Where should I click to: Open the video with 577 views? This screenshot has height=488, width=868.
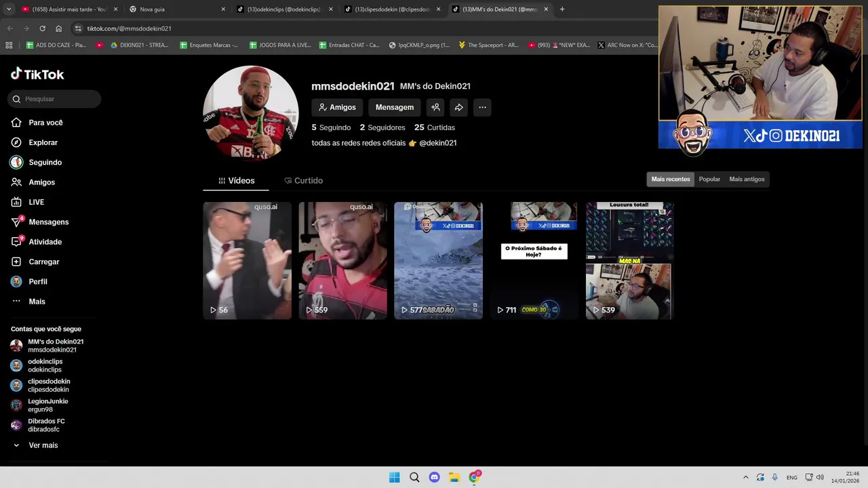pos(438,261)
